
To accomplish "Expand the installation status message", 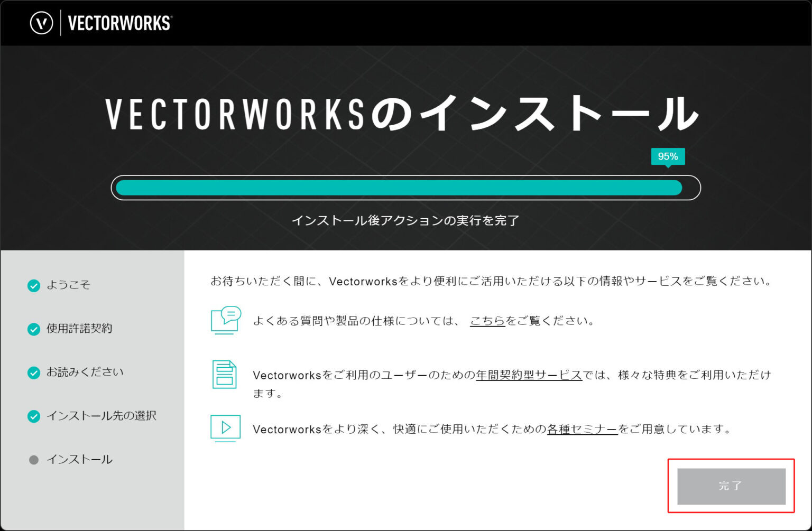I will (x=405, y=220).
